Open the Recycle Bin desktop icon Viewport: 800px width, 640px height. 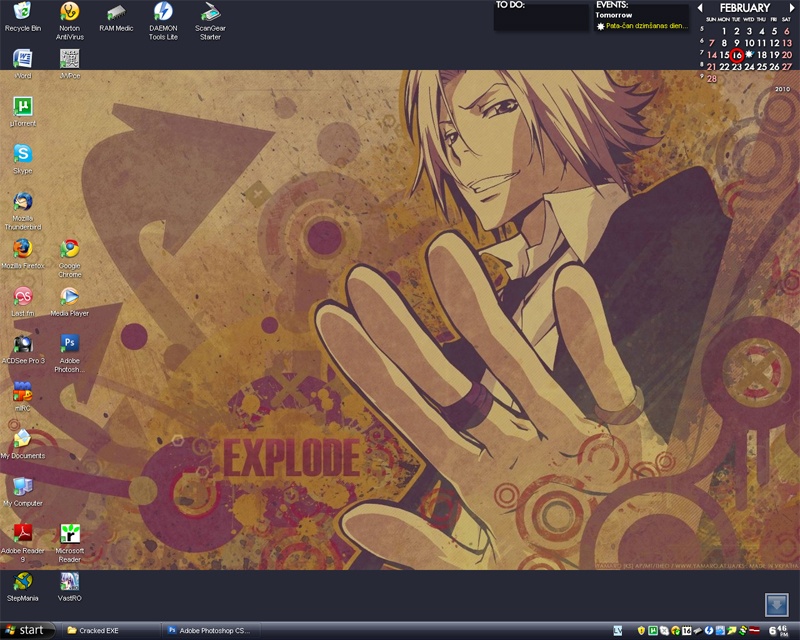(x=22, y=17)
